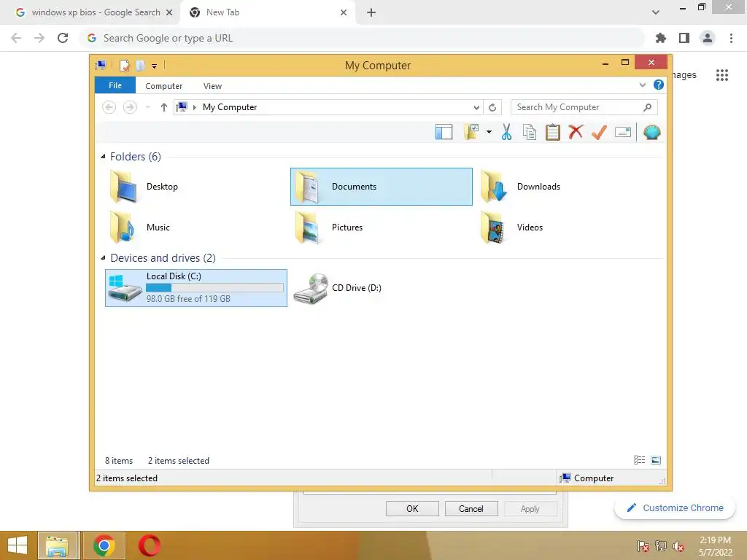Select the Music folder
The image size is (747, 560).
pyautogui.click(x=196, y=227)
